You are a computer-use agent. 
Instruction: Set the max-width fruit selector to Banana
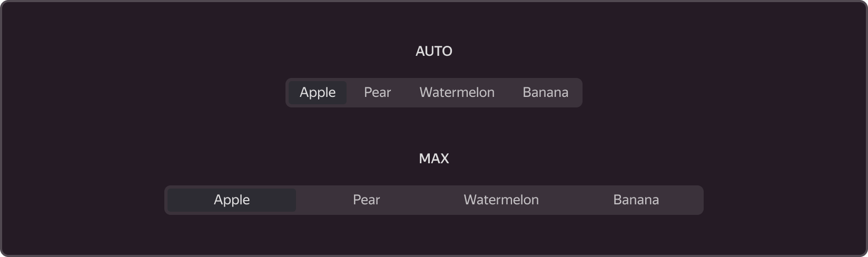pos(636,200)
